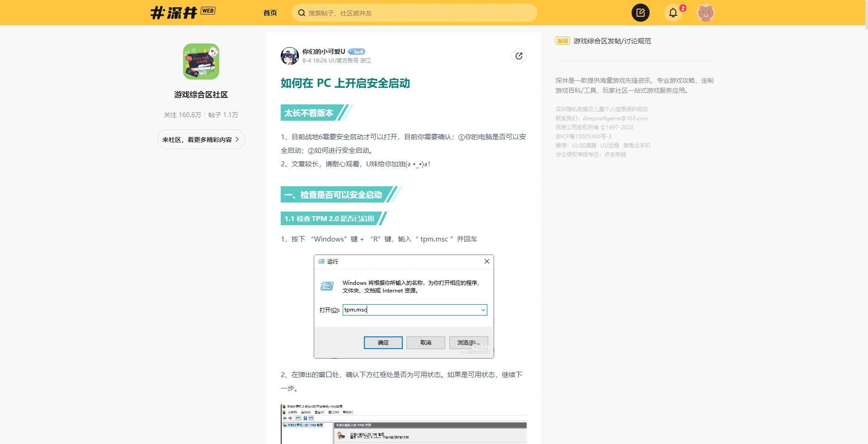Open notifications via the bell icon

(673, 13)
